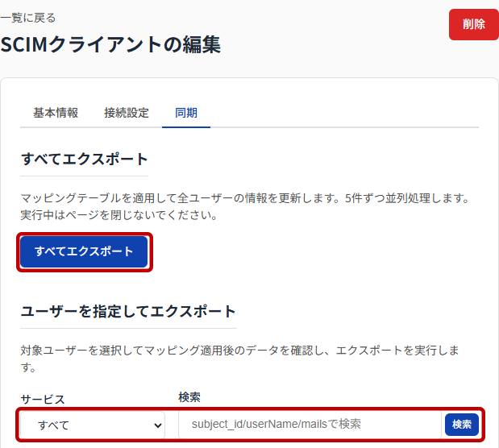The width and height of the screenshot is (499, 448).
Task: Click the 検索 label above search field
Action: [x=189, y=397]
